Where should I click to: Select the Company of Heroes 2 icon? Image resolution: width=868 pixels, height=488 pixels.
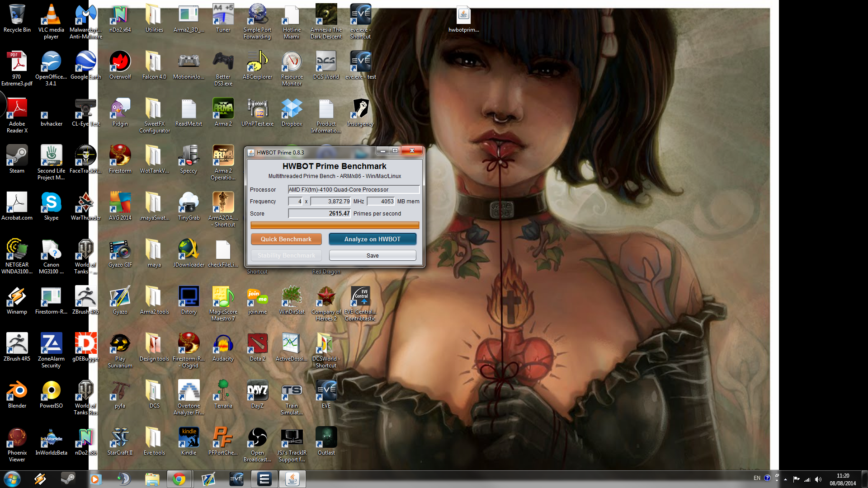pos(326,304)
